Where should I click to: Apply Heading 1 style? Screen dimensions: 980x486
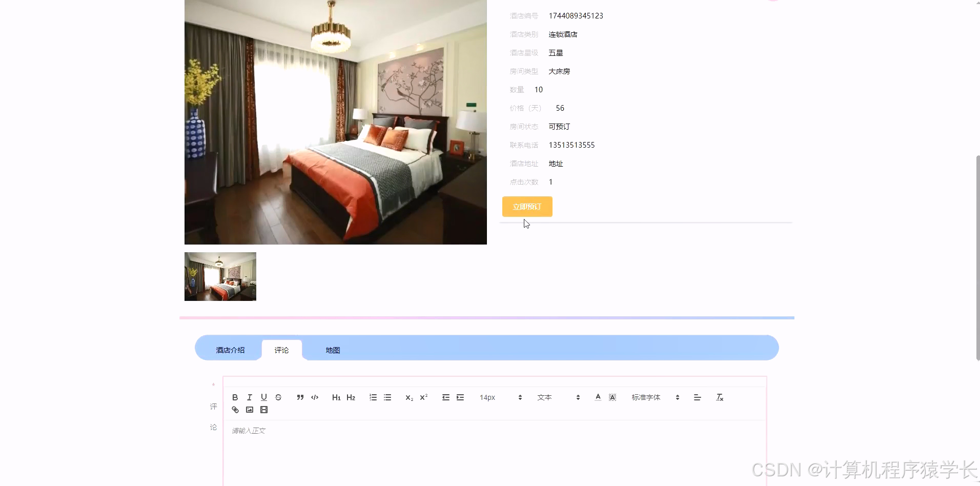[336, 397]
